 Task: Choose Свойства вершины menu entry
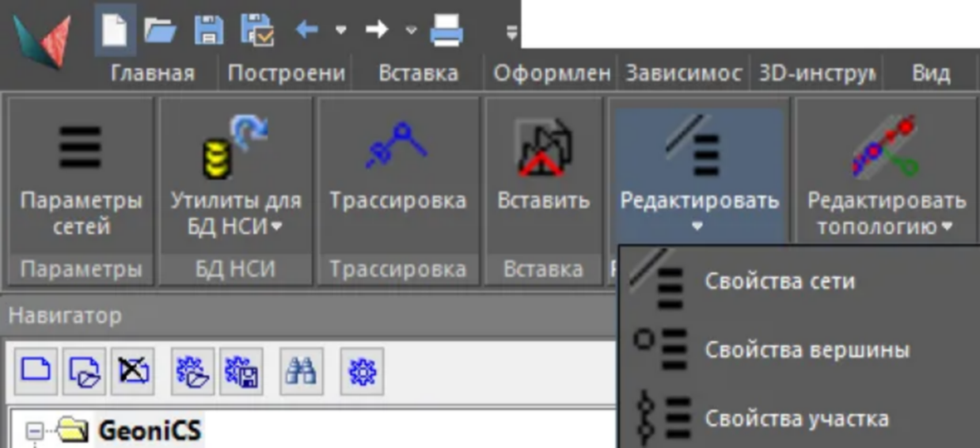coord(806,350)
